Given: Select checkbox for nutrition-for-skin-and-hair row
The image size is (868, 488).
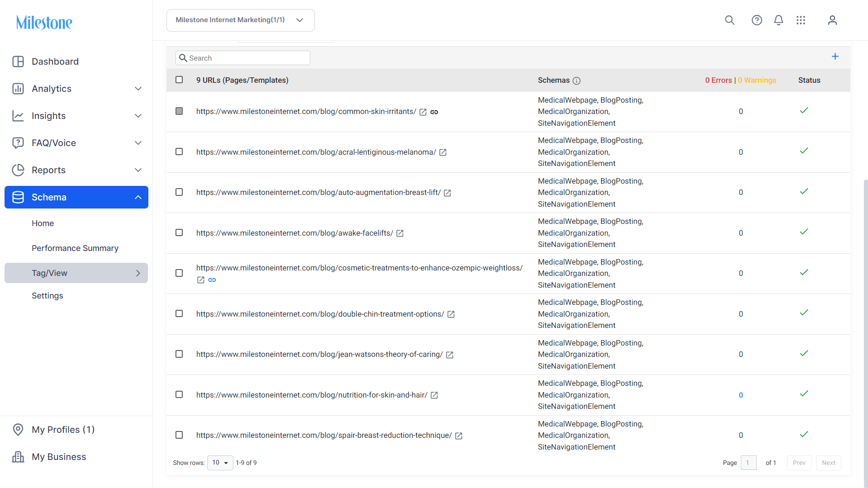Looking at the screenshot, I should click(179, 394).
